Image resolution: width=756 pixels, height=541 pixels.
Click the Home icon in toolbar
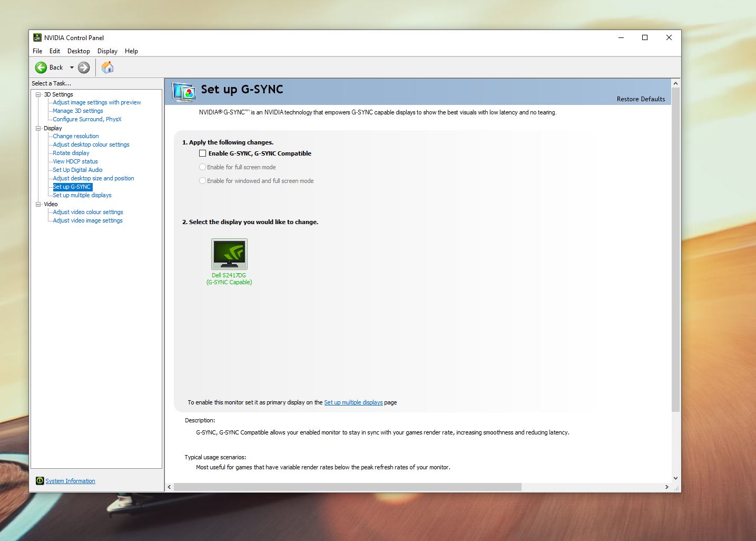[x=107, y=67]
